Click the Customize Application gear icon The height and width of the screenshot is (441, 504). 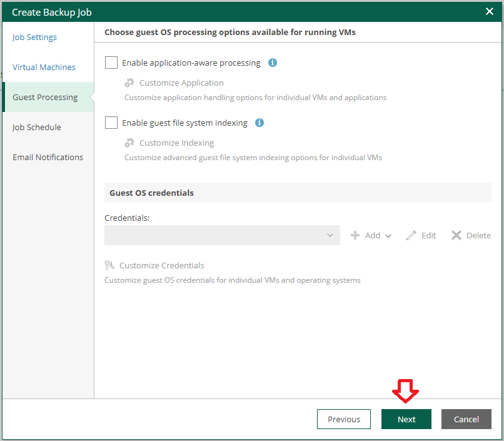pos(129,83)
